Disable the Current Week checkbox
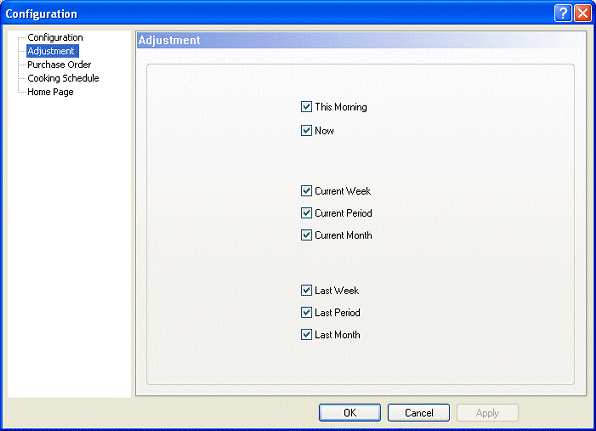The width and height of the screenshot is (596, 431). tap(306, 191)
